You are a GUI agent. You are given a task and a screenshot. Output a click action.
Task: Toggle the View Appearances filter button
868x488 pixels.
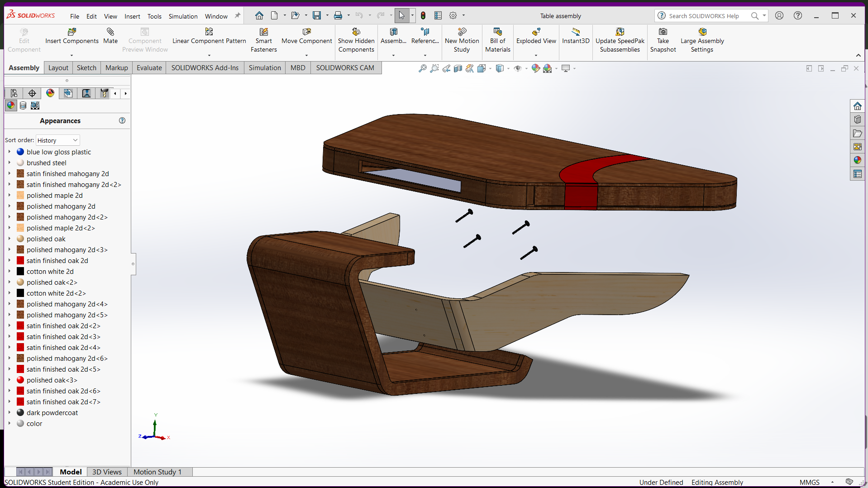[x=11, y=105]
